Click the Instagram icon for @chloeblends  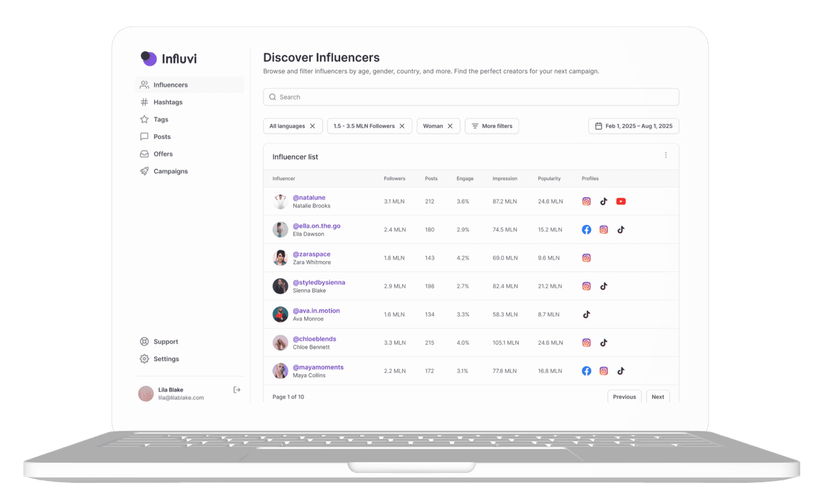(586, 343)
